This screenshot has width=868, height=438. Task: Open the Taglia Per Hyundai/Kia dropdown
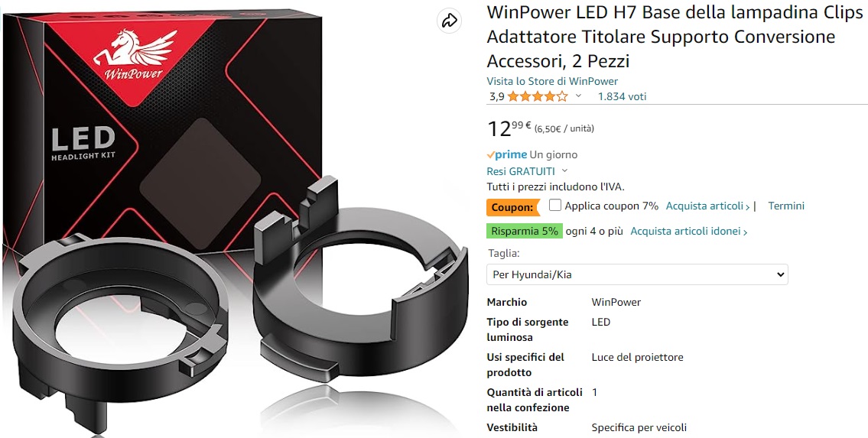pyautogui.click(x=637, y=274)
